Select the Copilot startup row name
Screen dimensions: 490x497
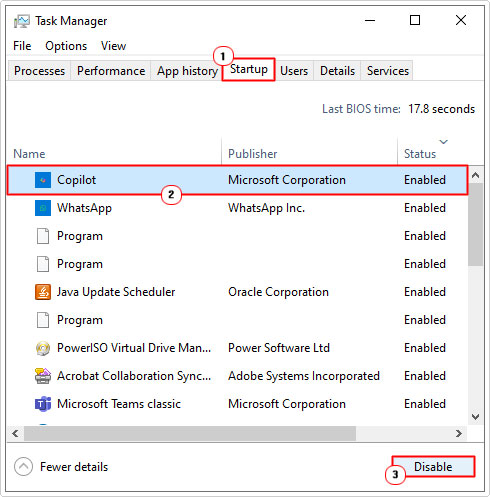pyautogui.click(x=76, y=180)
